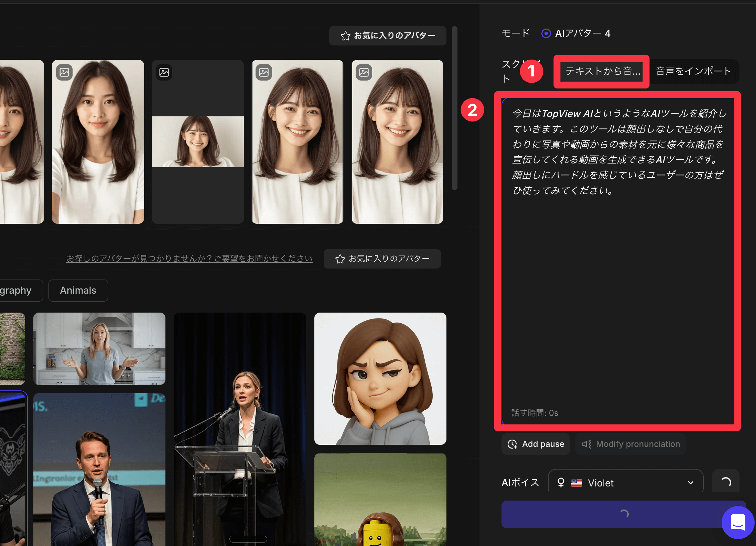Click the image preview icon on the first avatar card

point(64,72)
